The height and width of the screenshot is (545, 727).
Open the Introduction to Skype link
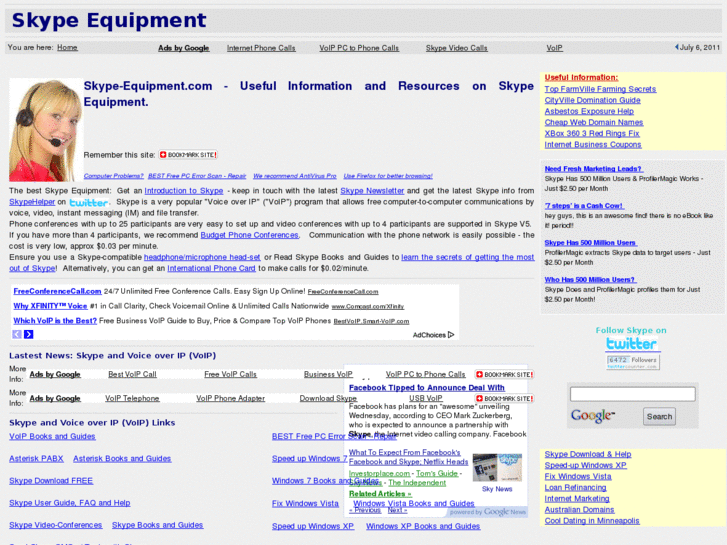click(x=184, y=191)
